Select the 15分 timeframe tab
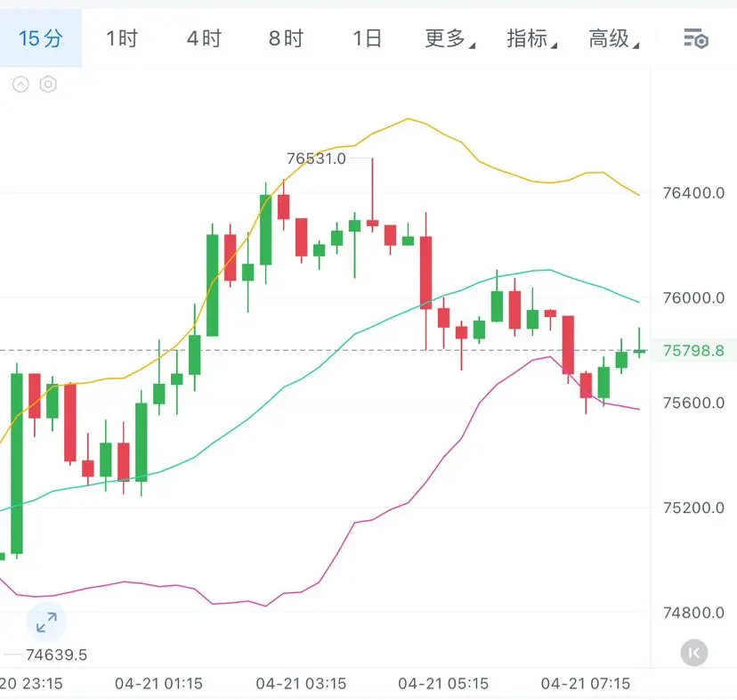The width and height of the screenshot is (737, 700). (41, 38)
